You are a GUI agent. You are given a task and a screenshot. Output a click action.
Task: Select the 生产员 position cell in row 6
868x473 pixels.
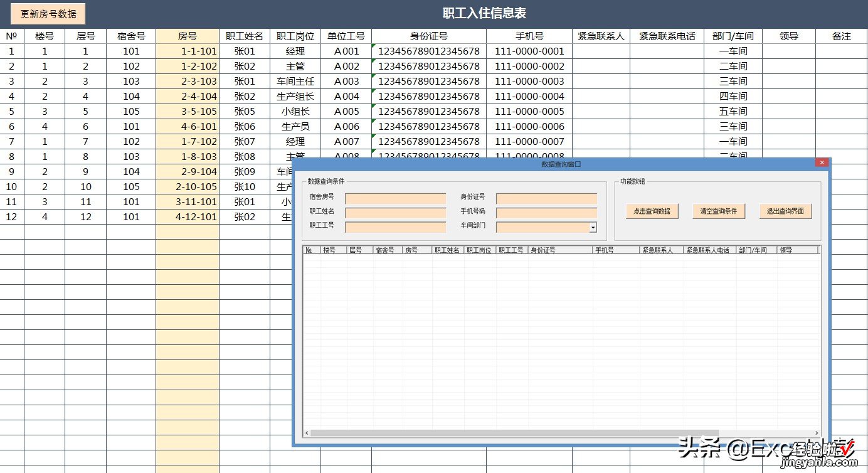pos(295,127)
